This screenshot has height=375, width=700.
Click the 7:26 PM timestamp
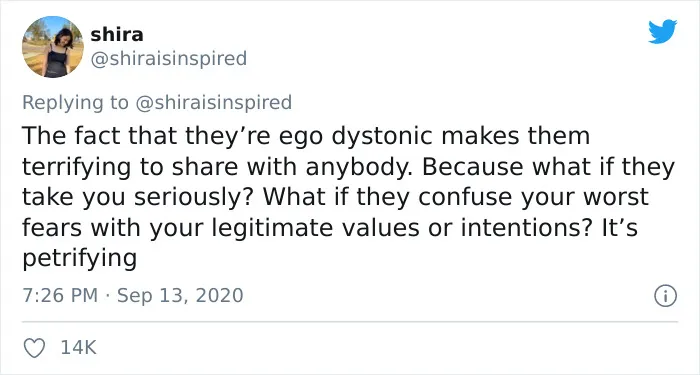[60, 296]
